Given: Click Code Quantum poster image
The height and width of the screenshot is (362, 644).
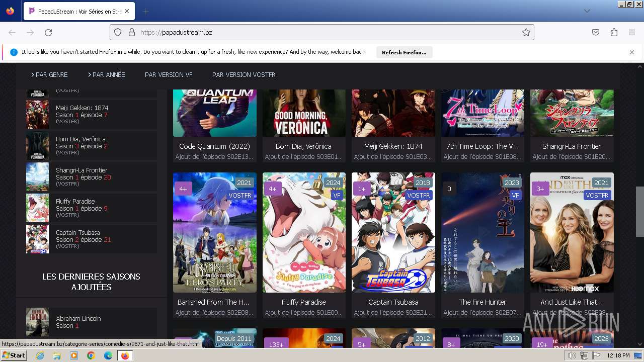Looking at the screenshot, I should (215, 113).
